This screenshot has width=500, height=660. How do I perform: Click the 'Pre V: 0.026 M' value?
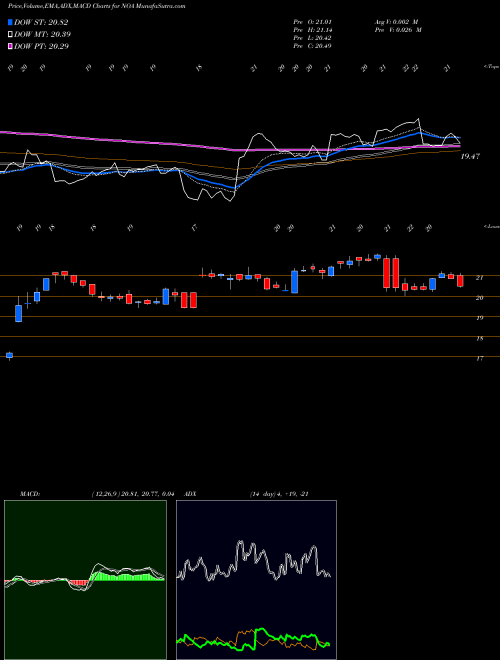pos(398,30)
